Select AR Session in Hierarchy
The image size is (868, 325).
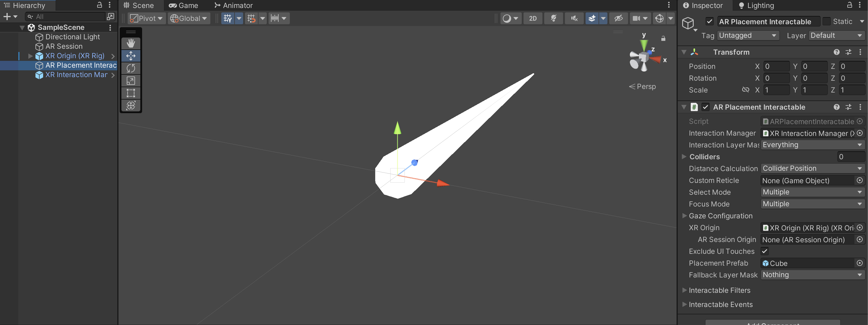pyautogui.click(x=64, y=46)
